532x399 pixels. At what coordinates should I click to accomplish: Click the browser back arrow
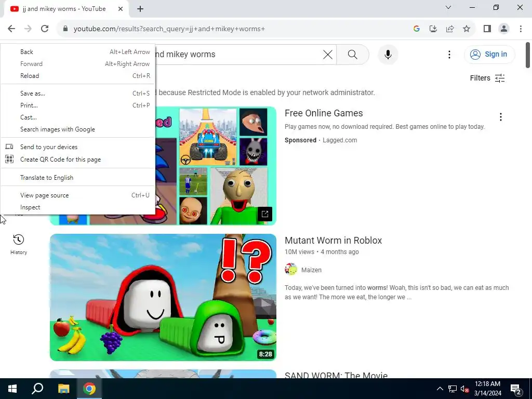(x=11, y=29)
